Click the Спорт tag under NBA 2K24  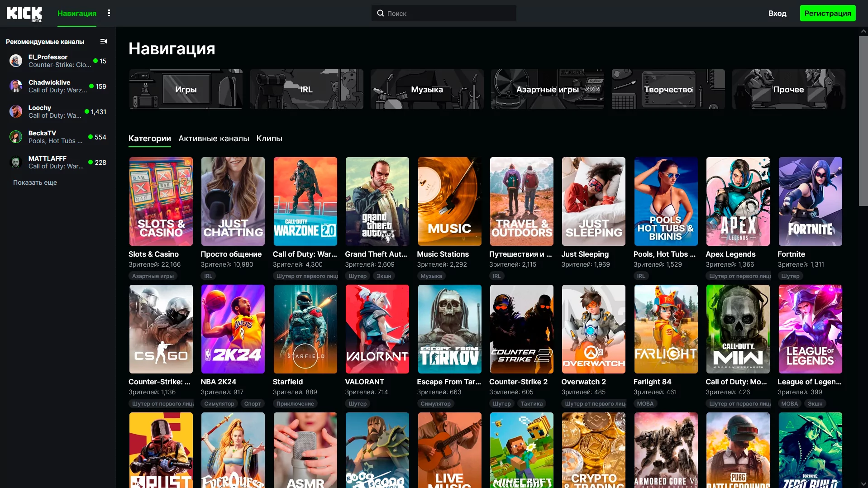253,403
